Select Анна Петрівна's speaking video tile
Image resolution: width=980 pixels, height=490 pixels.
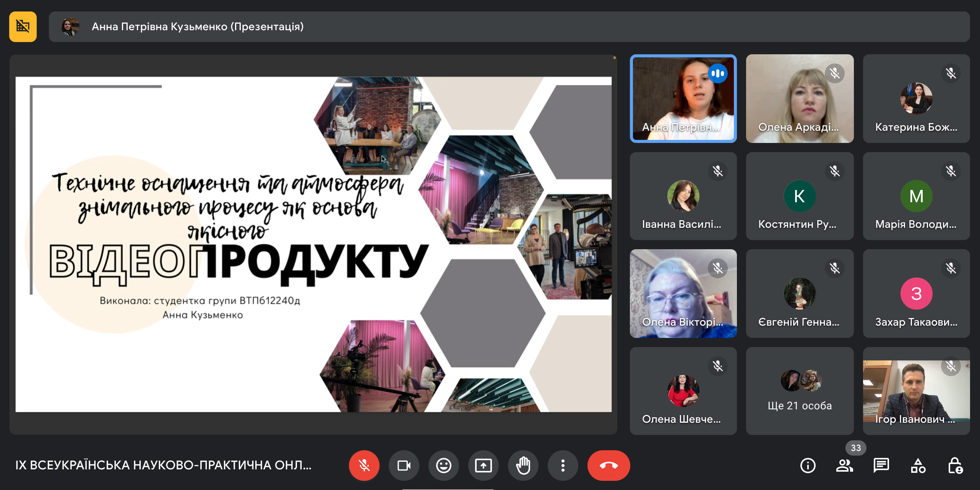(x=683, y=99)
